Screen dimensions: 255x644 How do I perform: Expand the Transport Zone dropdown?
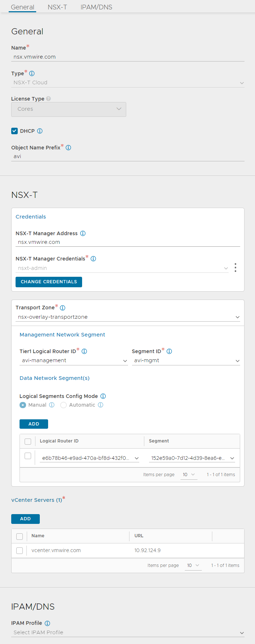[x=128, y=317]
